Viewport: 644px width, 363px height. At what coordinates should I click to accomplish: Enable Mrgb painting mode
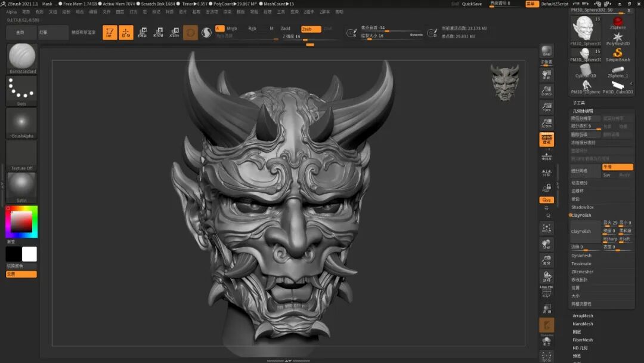click(x=232, y=29)
